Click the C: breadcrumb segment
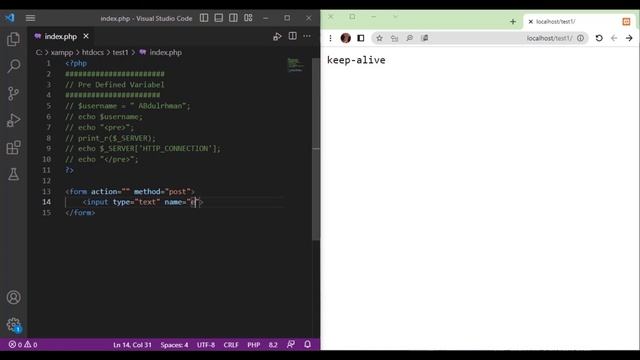The width and height of the screenshot is (640, 360). [39, 52]
